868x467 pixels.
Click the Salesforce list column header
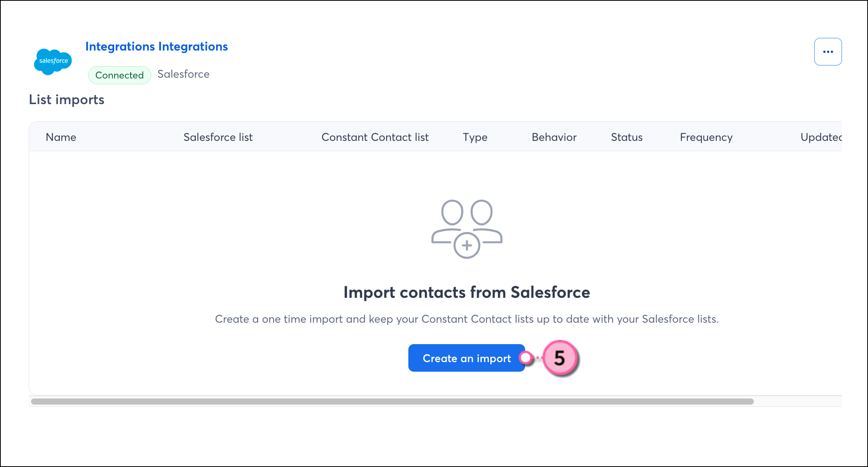[x=218, y=137]
